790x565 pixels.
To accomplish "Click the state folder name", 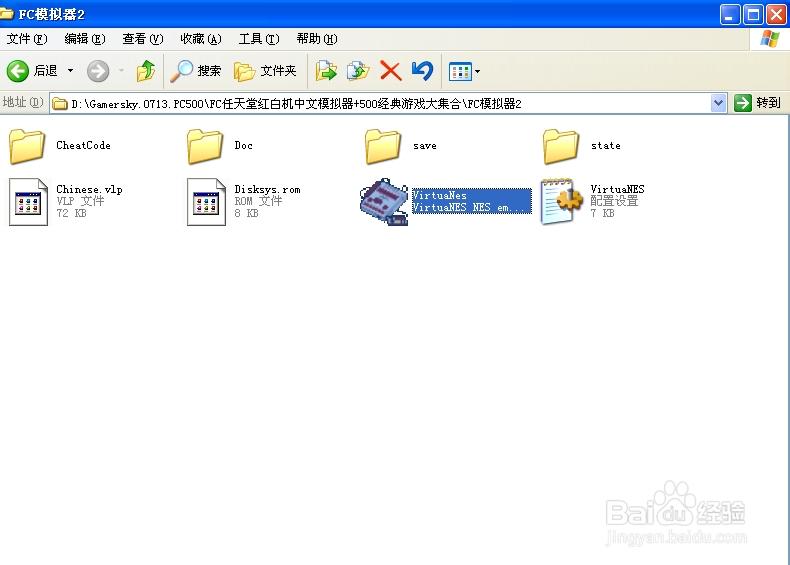I will [x=606, y=146].
